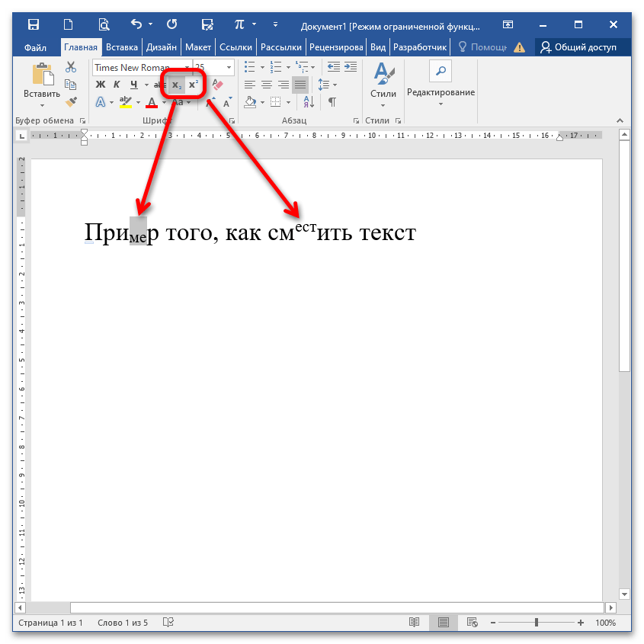Expand the Редактирование dropdown
The image size is (644, 644).
(x=441, y=93)
